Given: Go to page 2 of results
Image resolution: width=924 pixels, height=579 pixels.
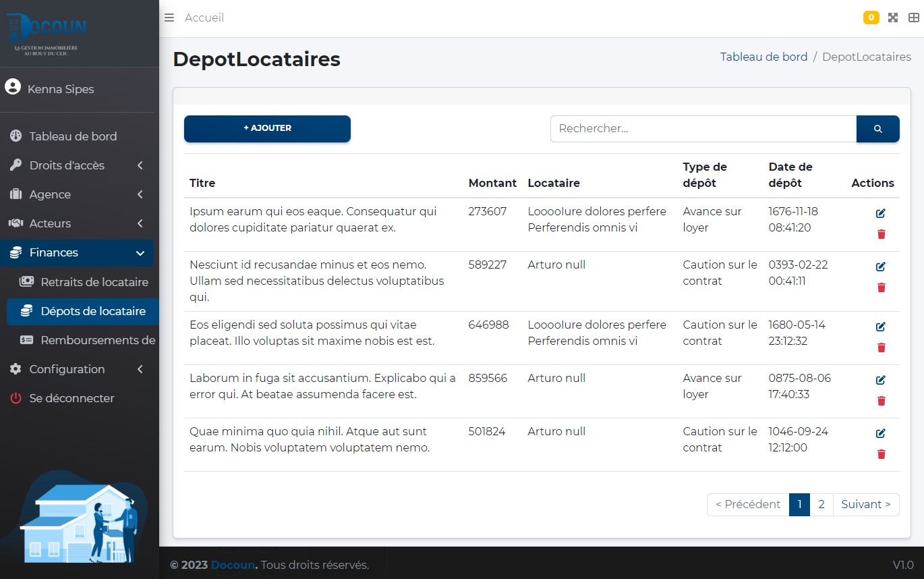Looking at the screenshot, I should tap(821, 504).
